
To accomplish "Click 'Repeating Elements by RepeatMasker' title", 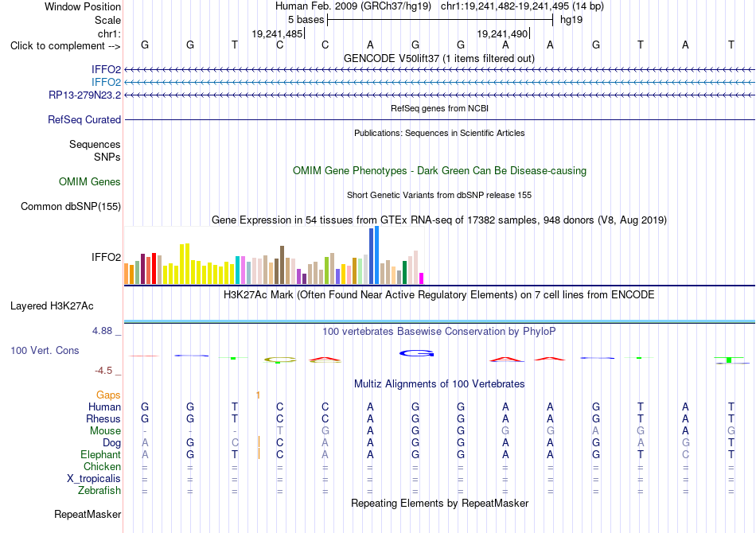I will [x=439, y=503].
